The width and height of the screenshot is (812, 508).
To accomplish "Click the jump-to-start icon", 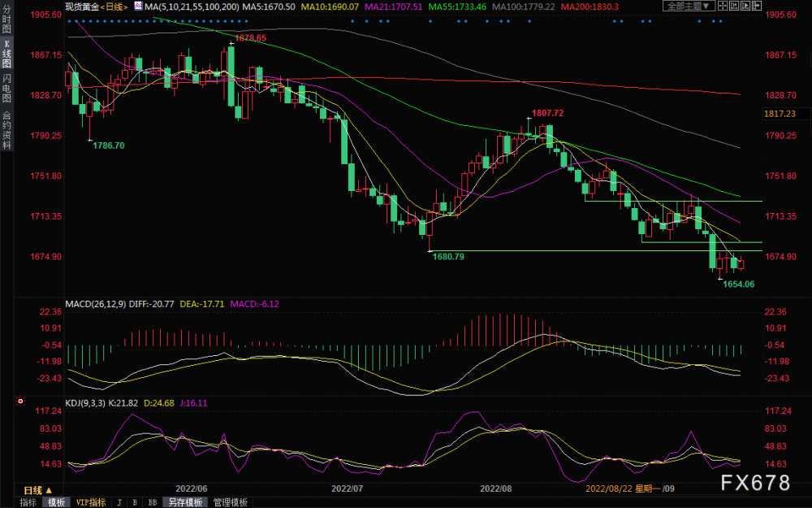I will coord(734,6).
